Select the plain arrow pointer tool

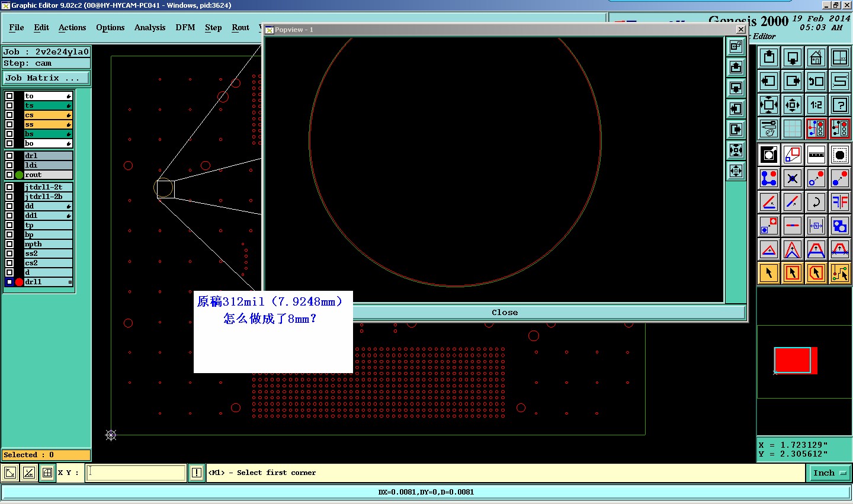[x=768, y=273]
